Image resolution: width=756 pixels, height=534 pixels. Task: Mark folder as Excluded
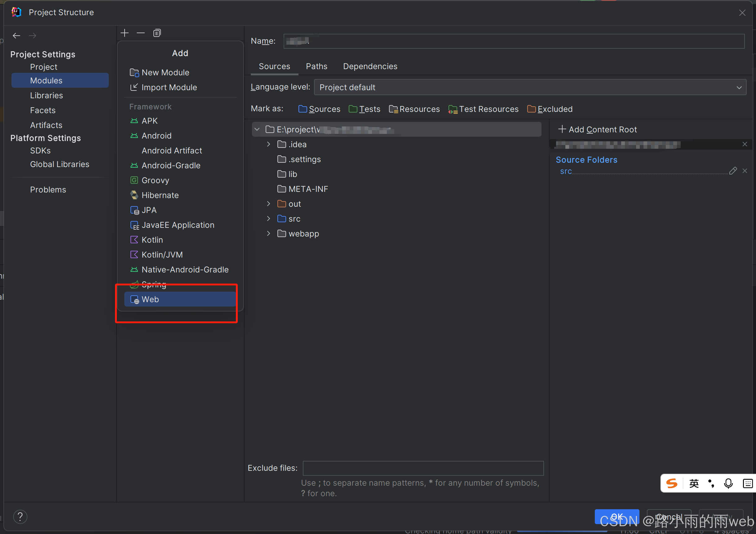point(550,109)
